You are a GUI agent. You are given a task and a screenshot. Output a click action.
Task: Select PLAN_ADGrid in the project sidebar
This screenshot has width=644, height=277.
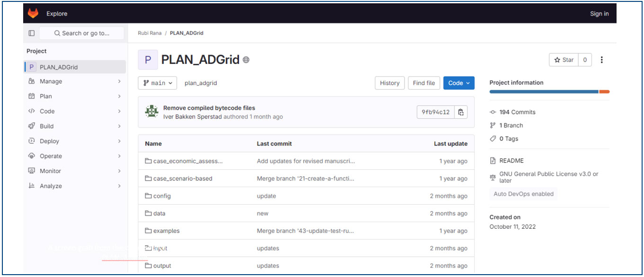pyautogui.click(x=59, y=67)
